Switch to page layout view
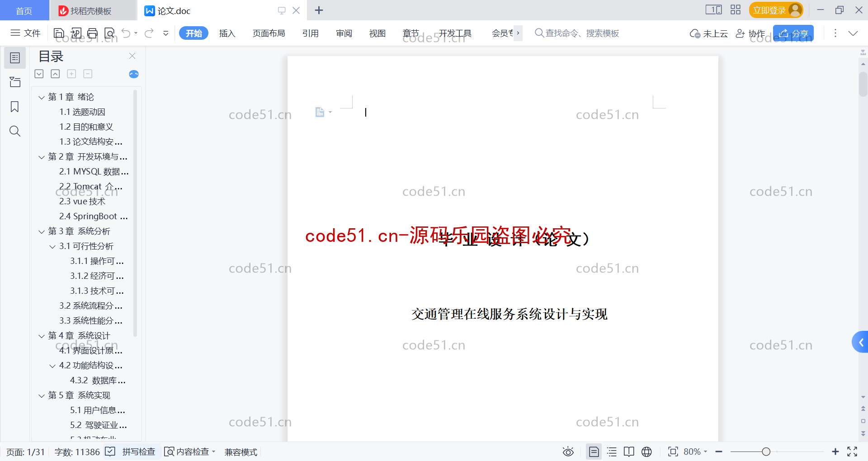The width and height of the screenshot is (868, 461). pyautogui.click(x=594, y=452)
